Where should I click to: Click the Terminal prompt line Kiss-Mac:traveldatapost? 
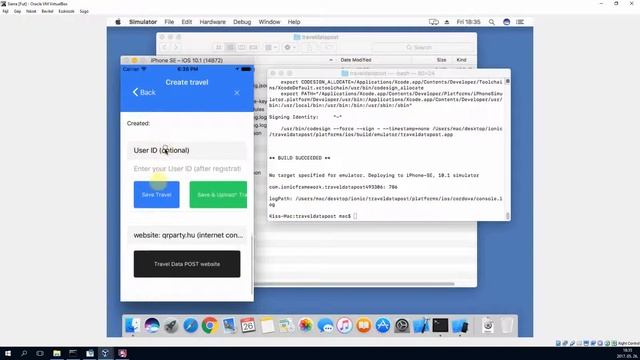pos(313,216)
